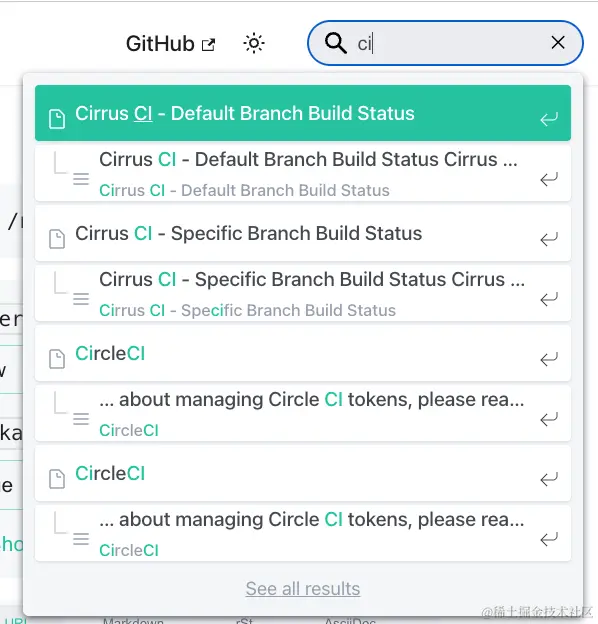Clear the search with the X icon

(558, 43)
